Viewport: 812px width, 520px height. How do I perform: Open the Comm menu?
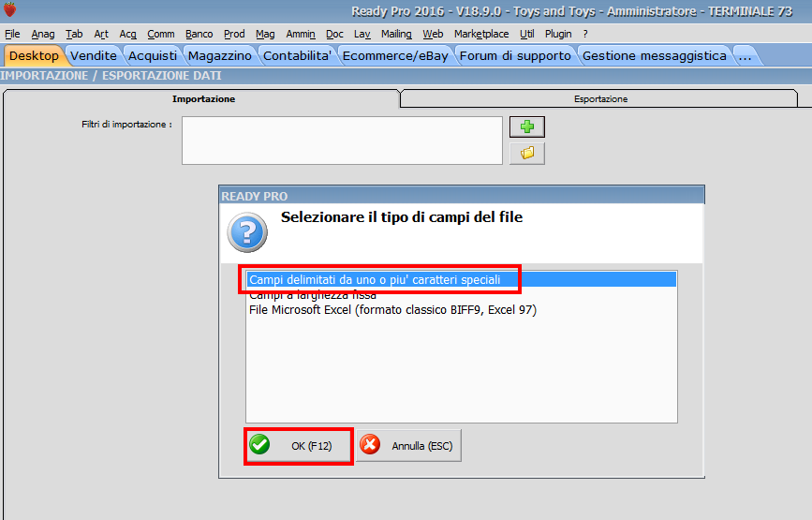click(x=160, y=34)
